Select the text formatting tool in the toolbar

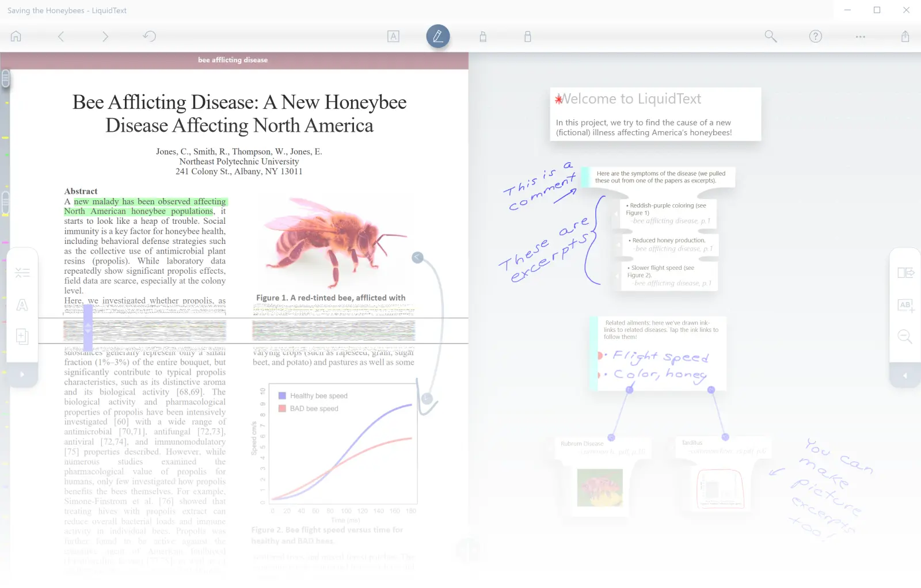click(393, 36)
